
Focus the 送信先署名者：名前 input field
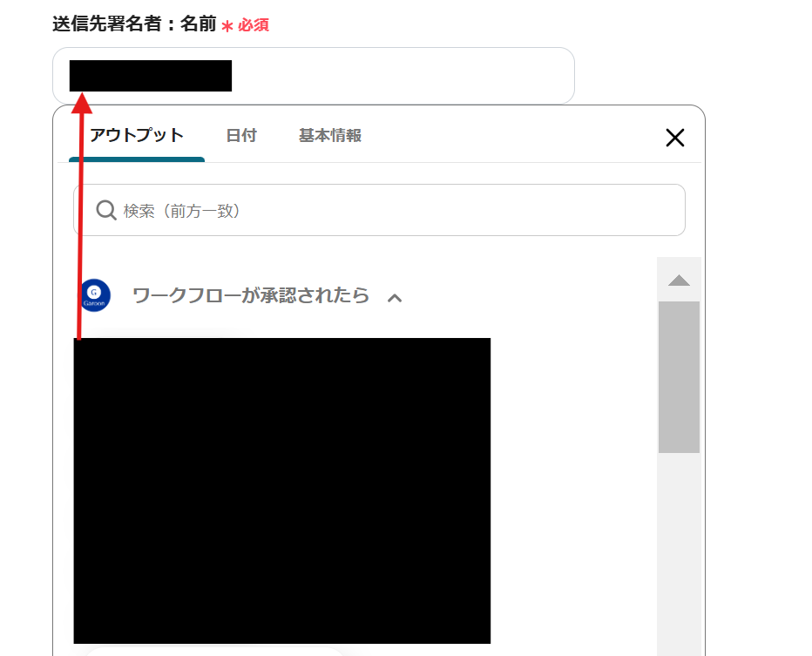click(314, 76)
